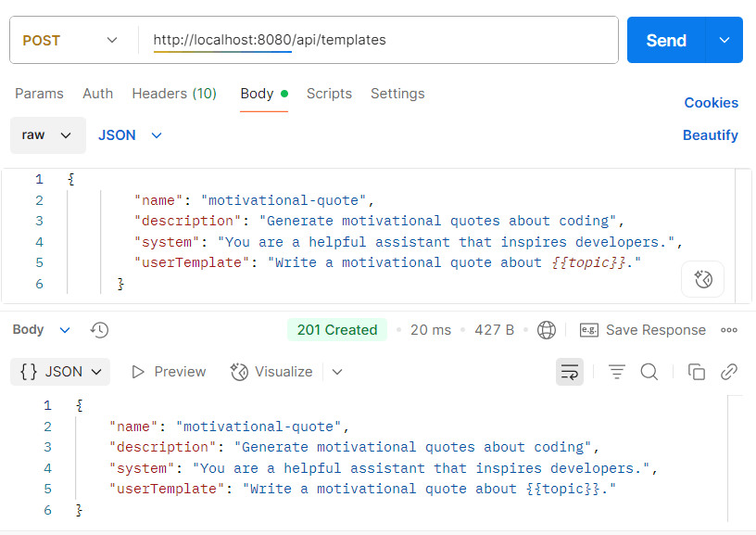Expand the response Body dropdown
This screenshot has width=756, height=535.
coord(42,330)
